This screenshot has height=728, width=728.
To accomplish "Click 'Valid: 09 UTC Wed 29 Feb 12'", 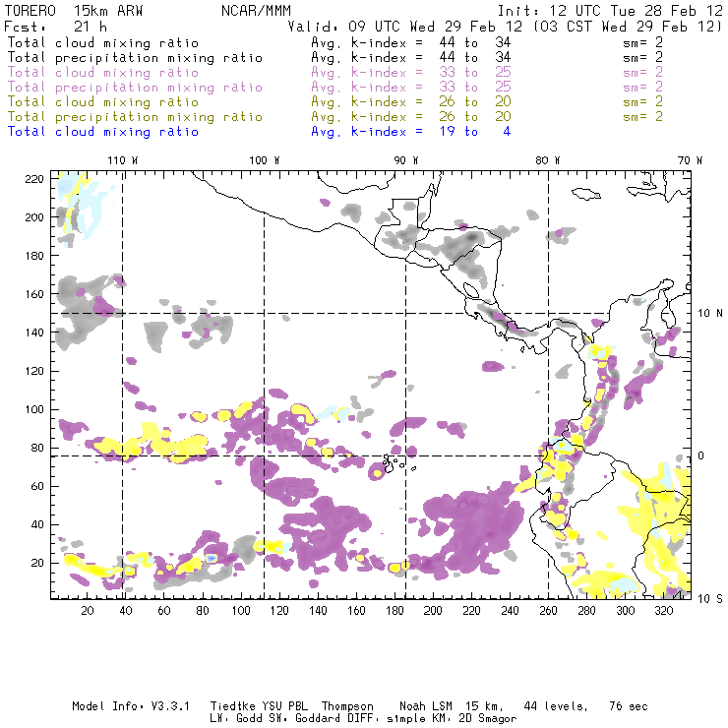I will pos(405,27).
